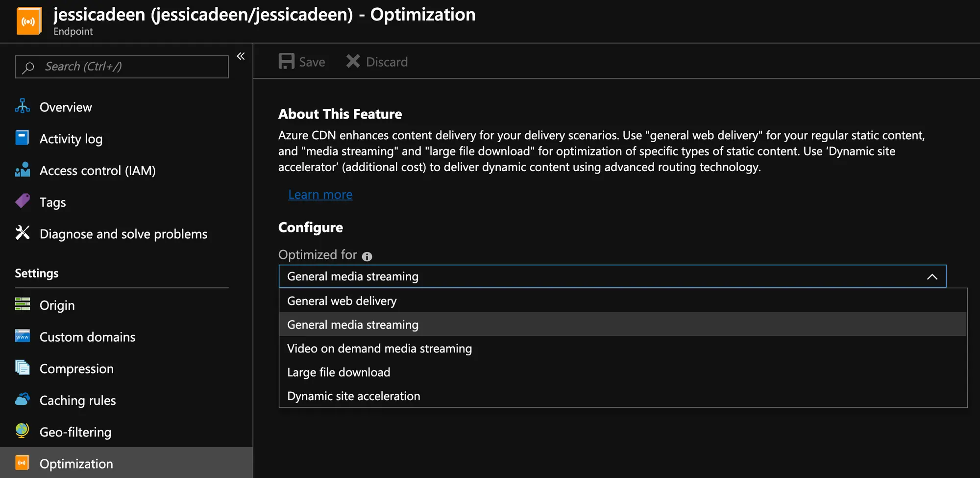Open Custom domains settings
The image size is (980, 478).
[87, 337]
